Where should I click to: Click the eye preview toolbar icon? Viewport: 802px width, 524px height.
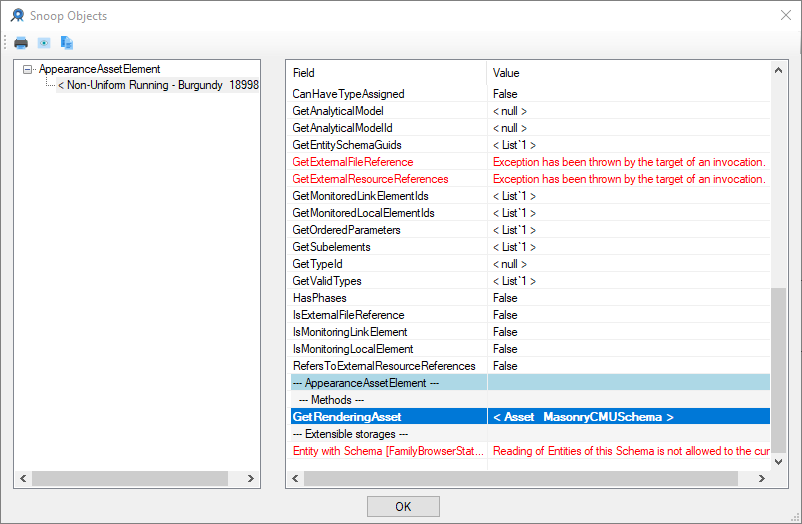[44, 43]
